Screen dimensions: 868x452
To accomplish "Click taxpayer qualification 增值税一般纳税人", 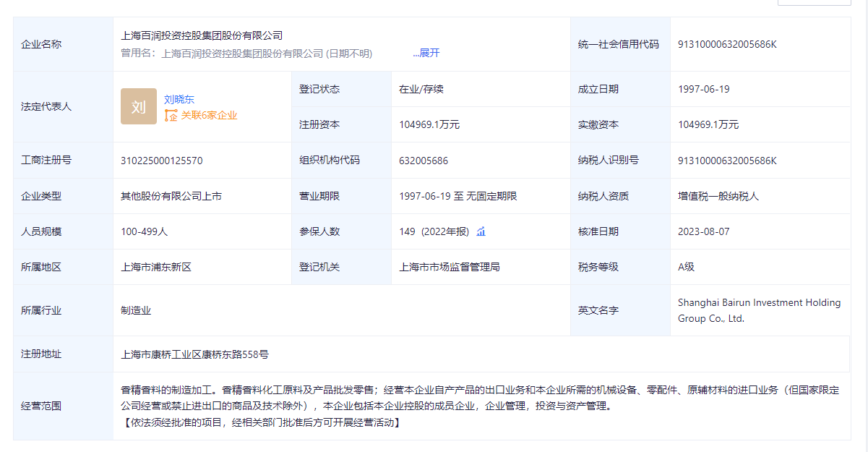I will [x=718, y=196].
